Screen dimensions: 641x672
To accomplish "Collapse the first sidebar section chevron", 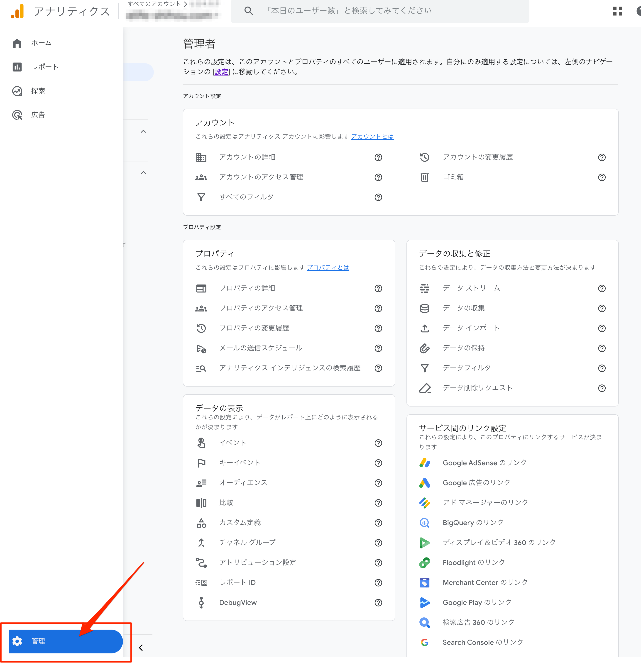I will tap(144, 131).
